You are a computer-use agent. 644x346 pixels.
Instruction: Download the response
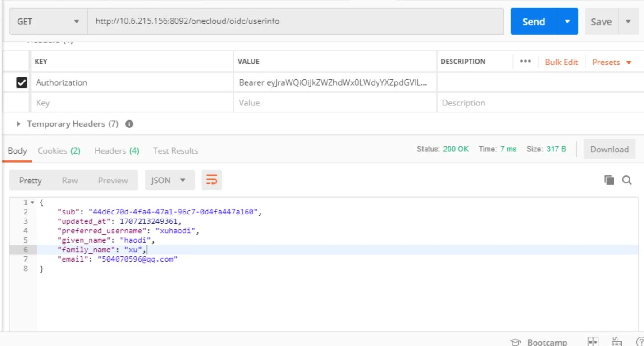pos(609,150)
